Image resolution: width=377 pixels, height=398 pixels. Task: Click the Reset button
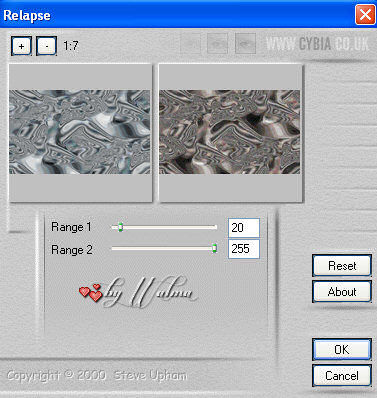click(x=342, y=266)
